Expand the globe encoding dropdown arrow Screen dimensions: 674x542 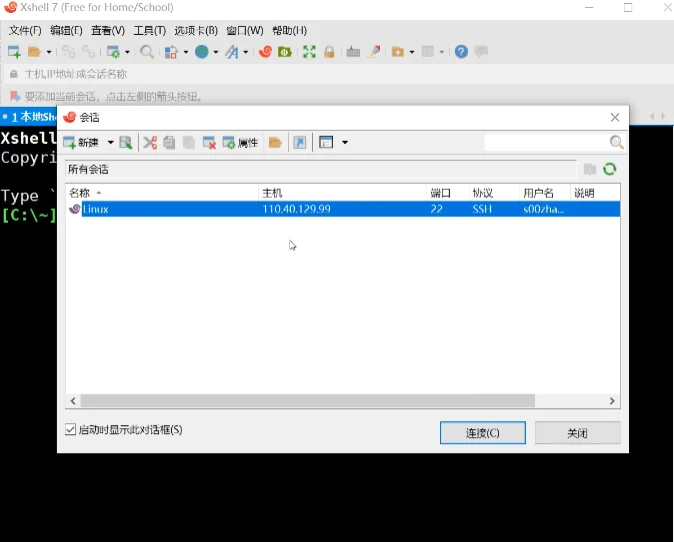(x=215, y=52)
